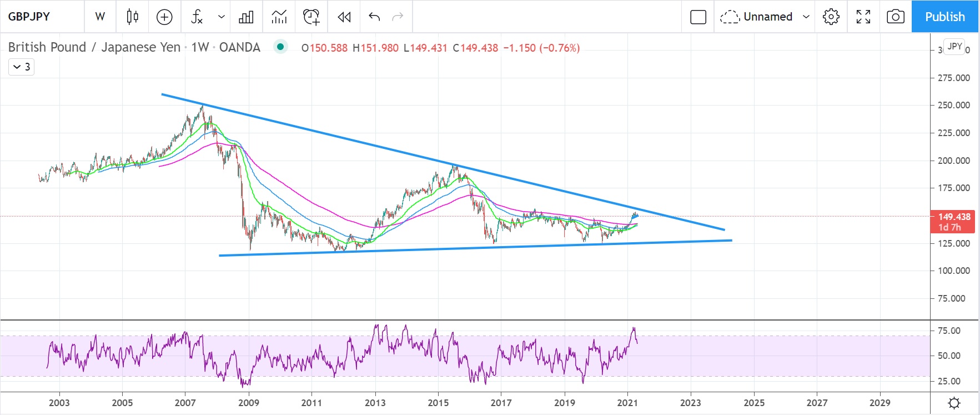980x415 pixels.
Task: Select the chart layout square icon
Action: click(x=698, y=17)
